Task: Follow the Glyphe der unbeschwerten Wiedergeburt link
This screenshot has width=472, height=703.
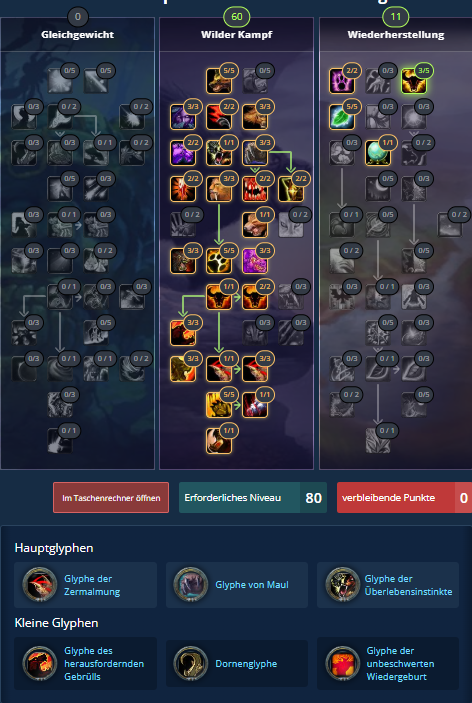Action: click(x=400, y=664)
